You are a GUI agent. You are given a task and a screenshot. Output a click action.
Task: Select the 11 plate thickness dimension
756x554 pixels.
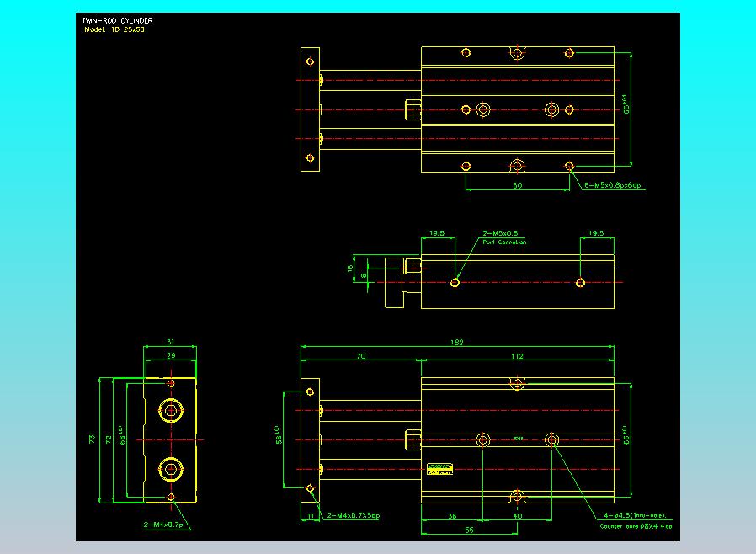pyautogui.click(x=310, y=516)
